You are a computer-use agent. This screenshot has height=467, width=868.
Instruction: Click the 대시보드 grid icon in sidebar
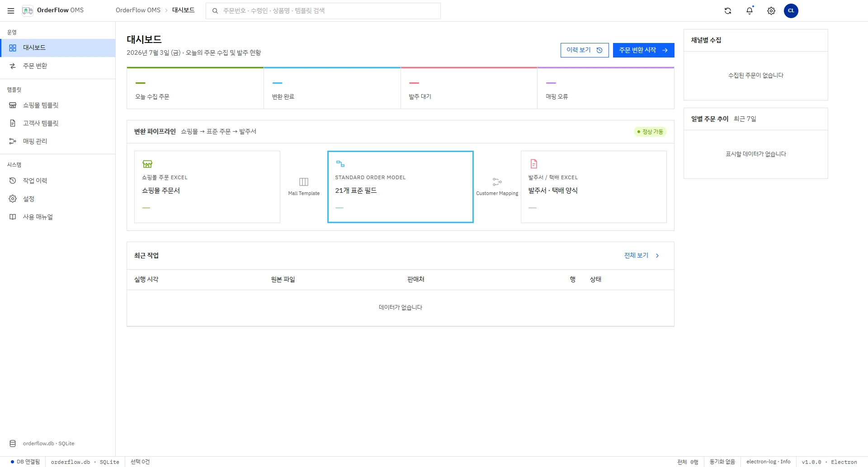click(13, 48)
